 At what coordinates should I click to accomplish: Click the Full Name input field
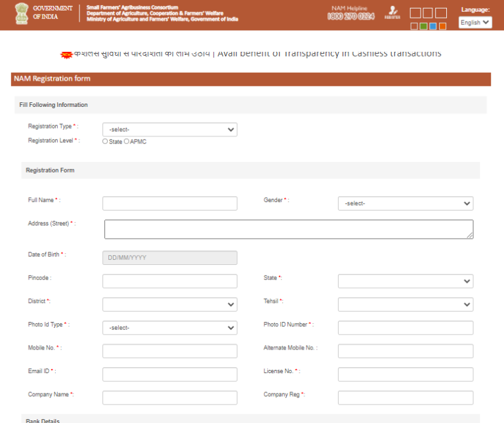click(170, 203)
